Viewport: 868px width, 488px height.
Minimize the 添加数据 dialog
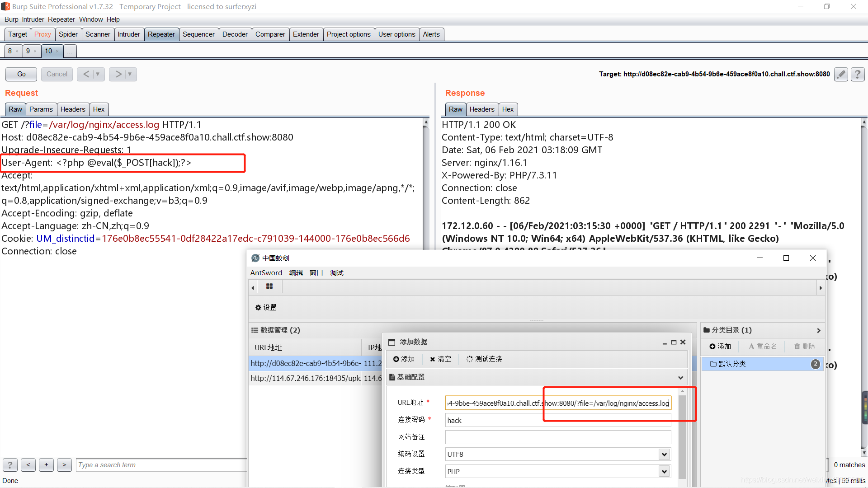tap(665, 343)
